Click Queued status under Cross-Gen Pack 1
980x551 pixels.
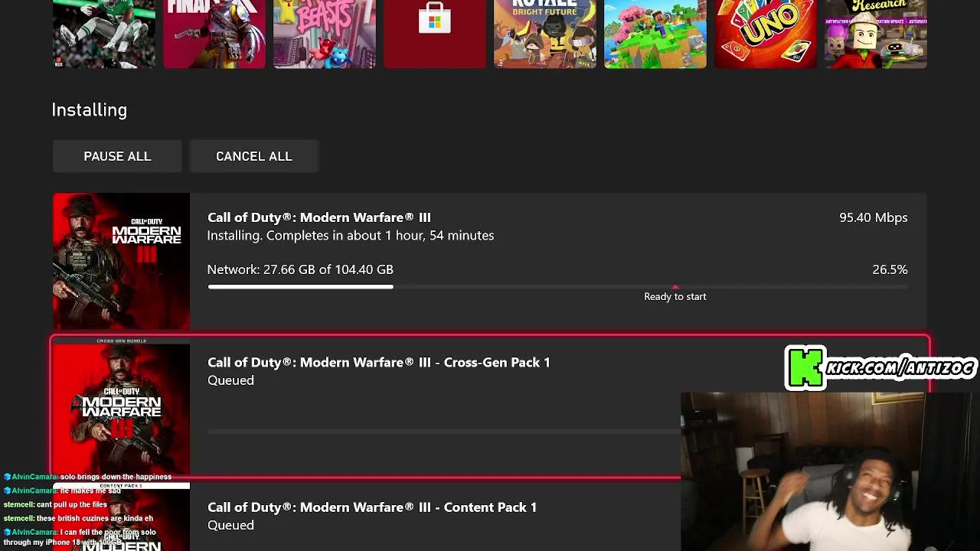coord(230,380)
